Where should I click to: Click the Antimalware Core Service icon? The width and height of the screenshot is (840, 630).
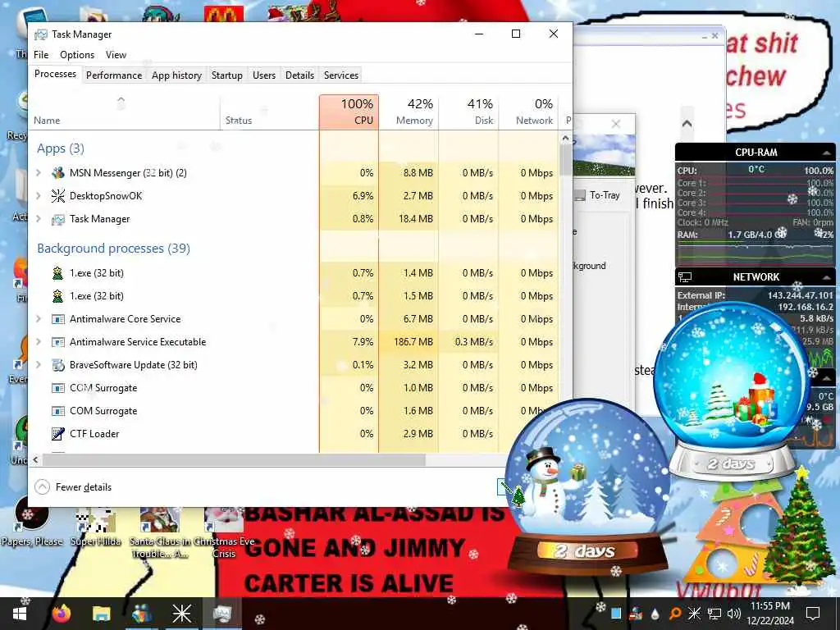coord(58,319)
